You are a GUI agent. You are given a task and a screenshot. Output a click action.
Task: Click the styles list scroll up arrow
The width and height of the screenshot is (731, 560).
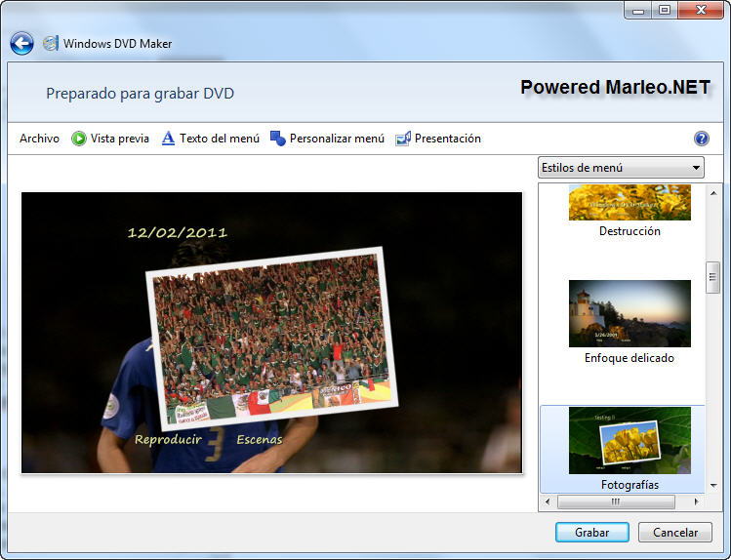tap(713, 192)
